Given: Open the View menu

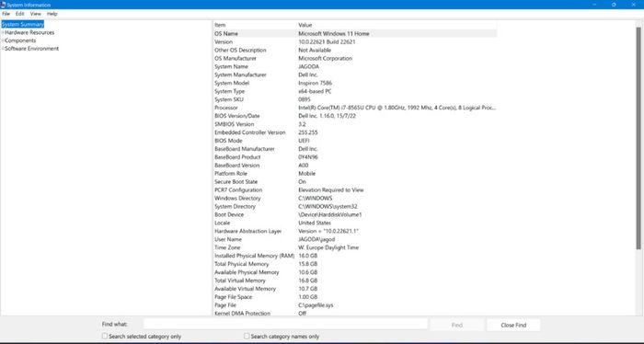Looking at the screenshot, I should pyautogui.click(x=35, y=14).
